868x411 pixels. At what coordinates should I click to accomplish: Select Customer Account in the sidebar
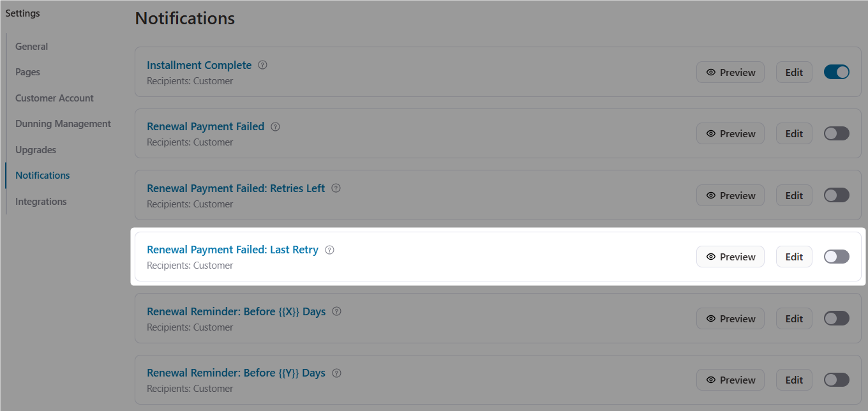point(54,98)
